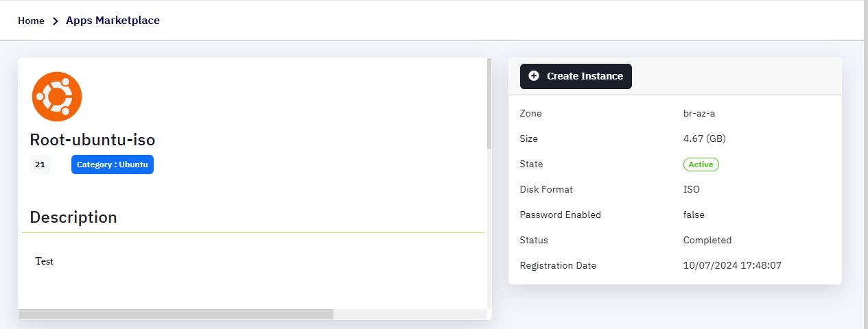Click the Completed status value
Image resolution: width=868 pixels, height=329 pixels.
coord(707,240)
